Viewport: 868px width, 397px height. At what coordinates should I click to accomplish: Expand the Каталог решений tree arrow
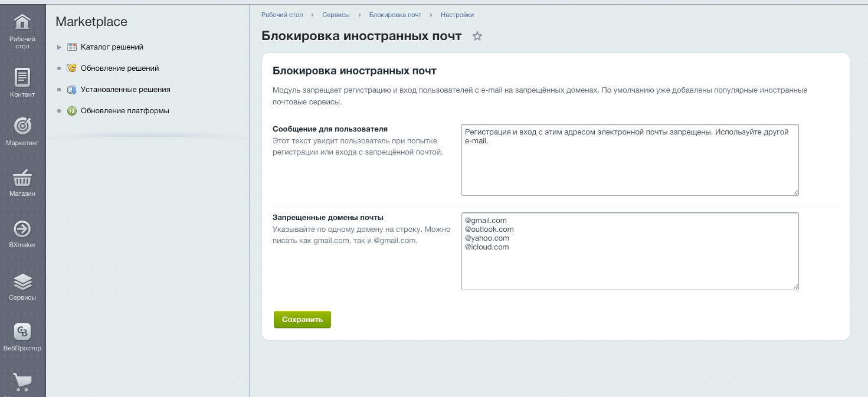[x=59, y=47]
